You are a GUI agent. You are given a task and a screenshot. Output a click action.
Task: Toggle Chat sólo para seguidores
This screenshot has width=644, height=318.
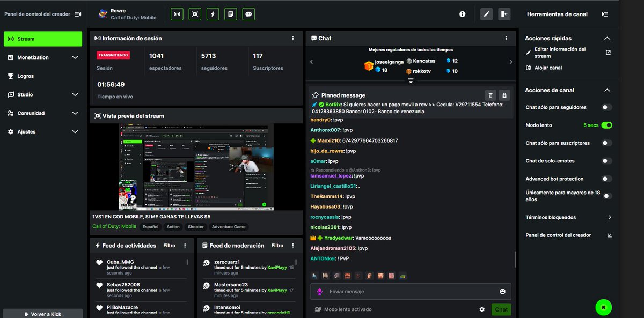[x=607, y=107]
